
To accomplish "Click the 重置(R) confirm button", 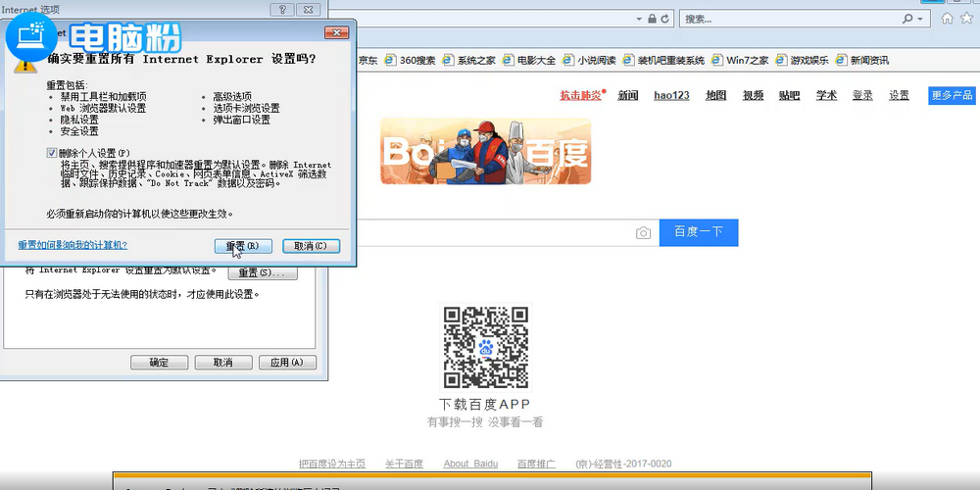I will pos(242,246).
